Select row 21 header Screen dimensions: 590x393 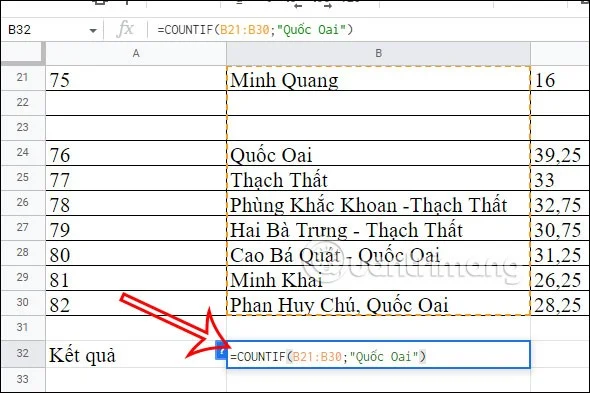[x=23, y=78]
